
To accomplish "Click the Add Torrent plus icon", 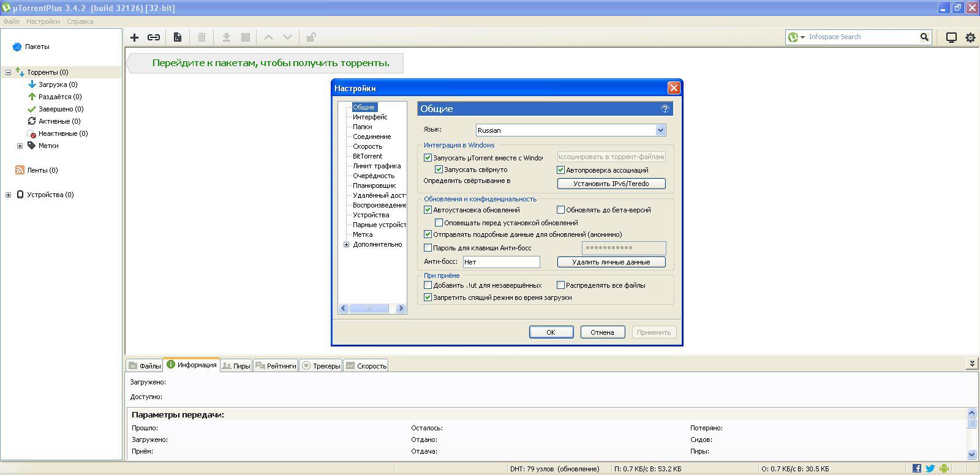I will point(135,37).
